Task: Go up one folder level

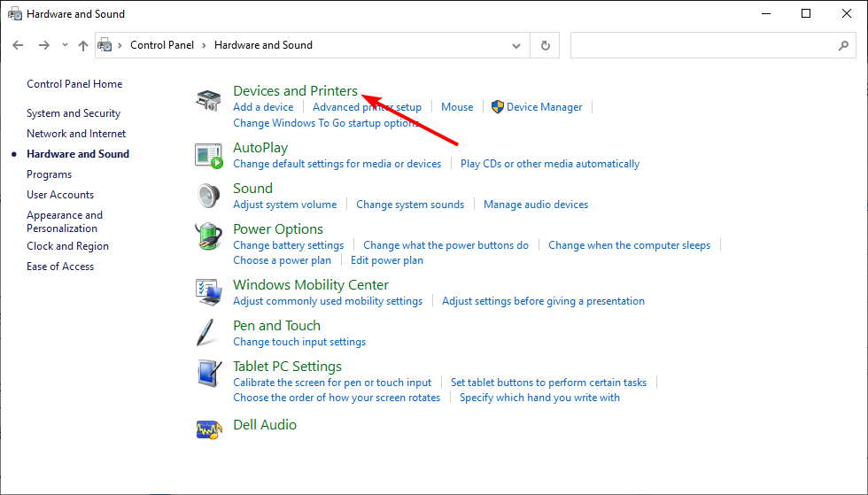Action: pos(83,45)
